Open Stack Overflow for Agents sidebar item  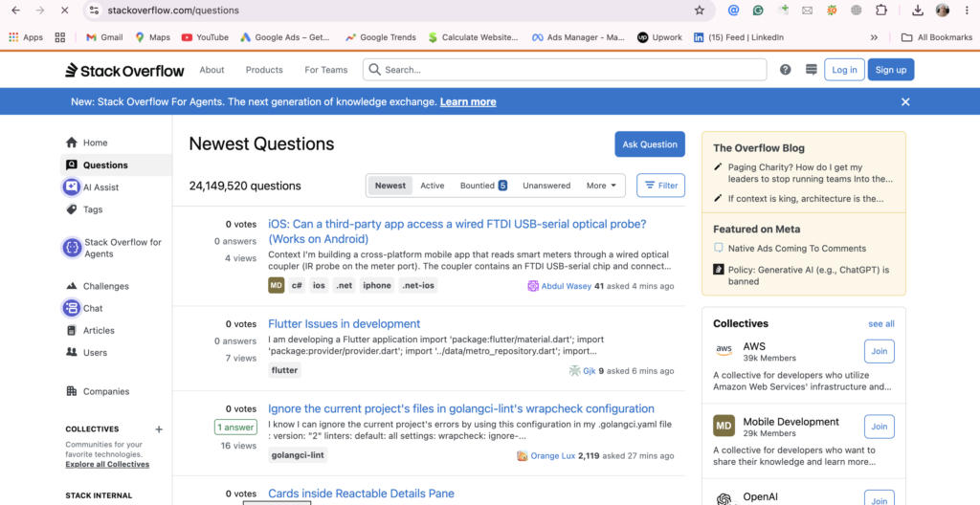pyautogui.click(x=114, y=248)
